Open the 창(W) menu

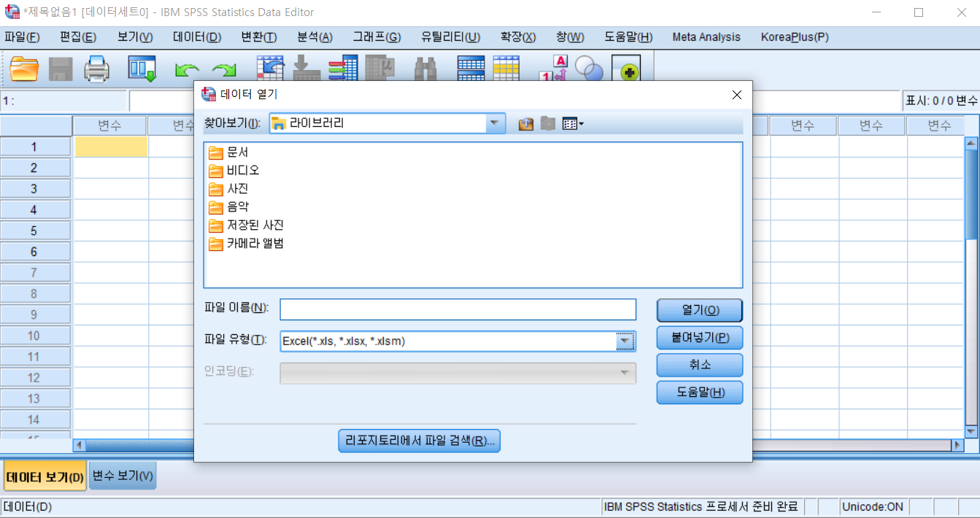tap(570, 37)
